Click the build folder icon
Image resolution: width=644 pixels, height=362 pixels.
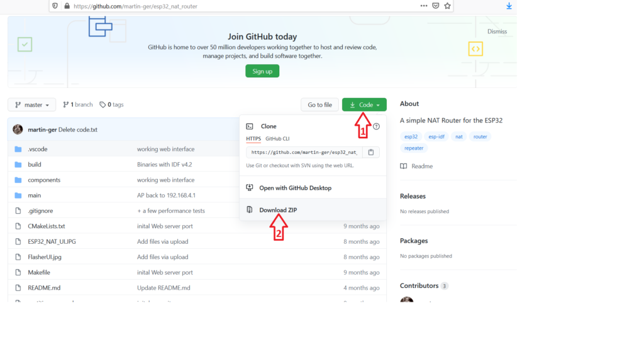18,165
